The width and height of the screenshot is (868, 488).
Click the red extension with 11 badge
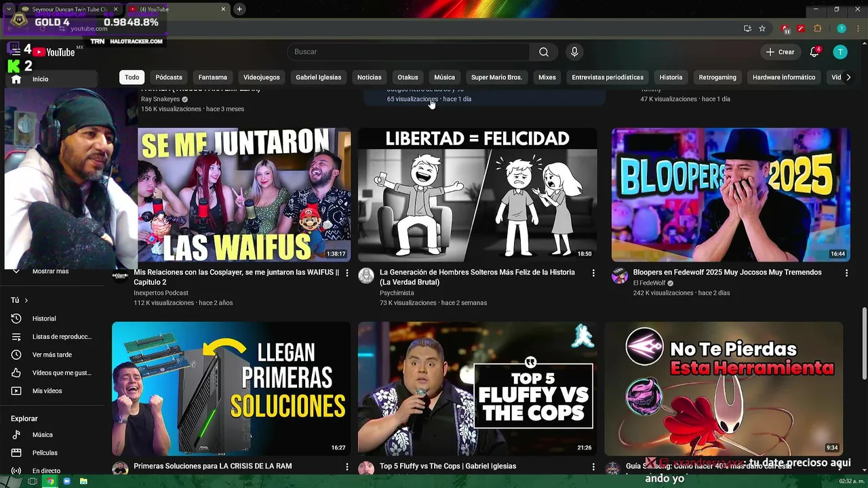coord(785,28)
